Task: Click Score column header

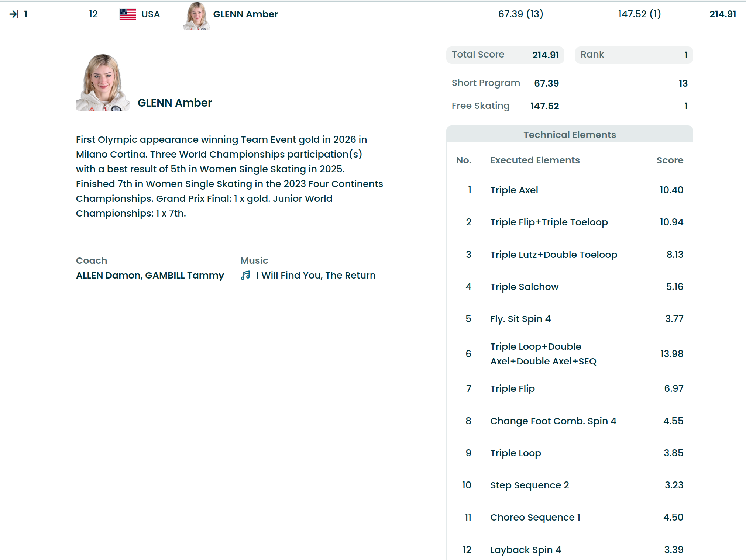Action: [x=669, y=160]
